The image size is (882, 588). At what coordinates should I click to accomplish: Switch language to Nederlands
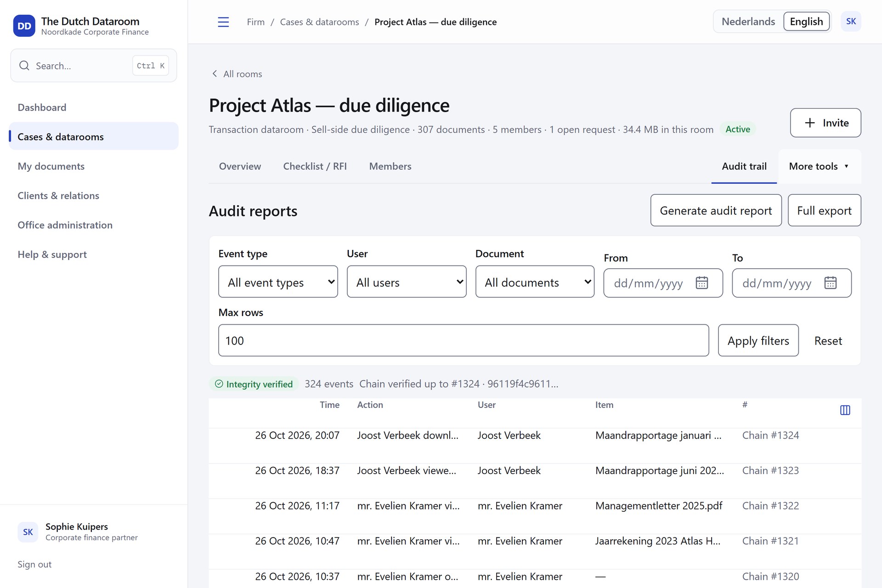[748, 22]
